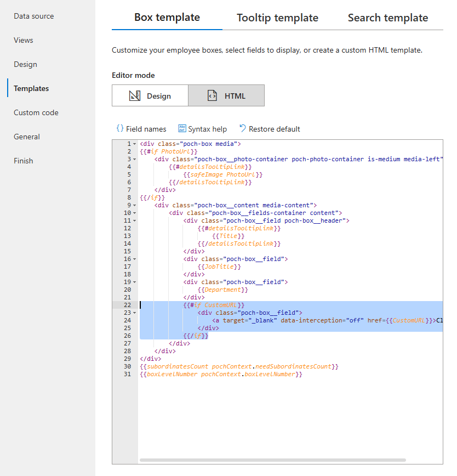This screenshot has width=457, height=476.
Task: Switch editor mode to HTML
Action: (226, 96)
